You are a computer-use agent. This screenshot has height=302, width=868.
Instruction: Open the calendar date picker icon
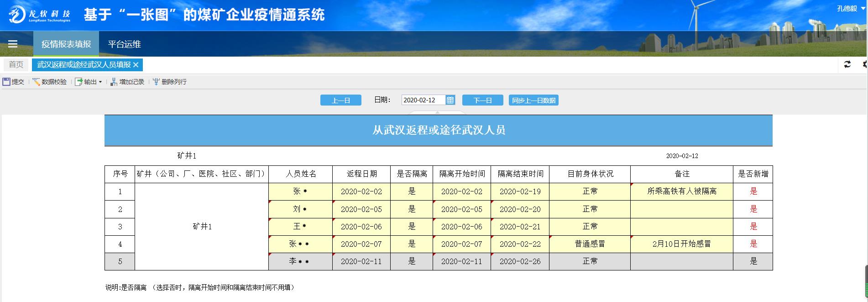[450, 100]
